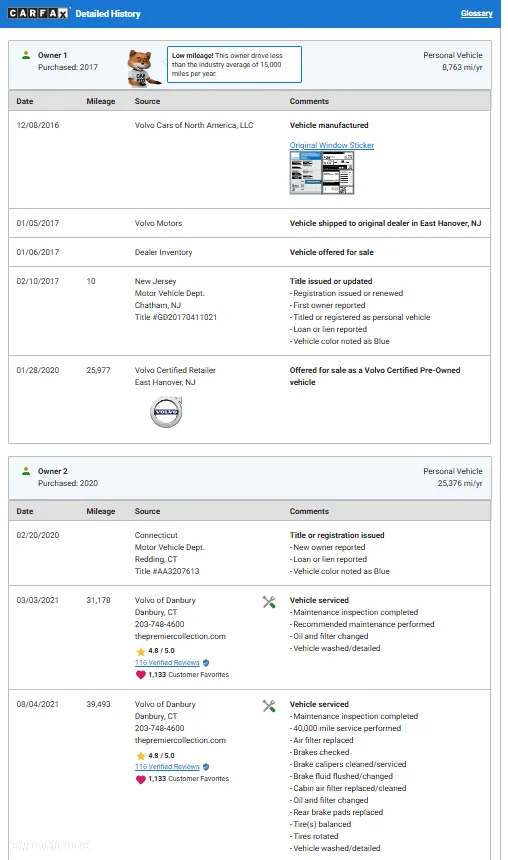Click the verified shield icon in 08/04/2021 entry
508x860 pixels.
coord(206,767)
